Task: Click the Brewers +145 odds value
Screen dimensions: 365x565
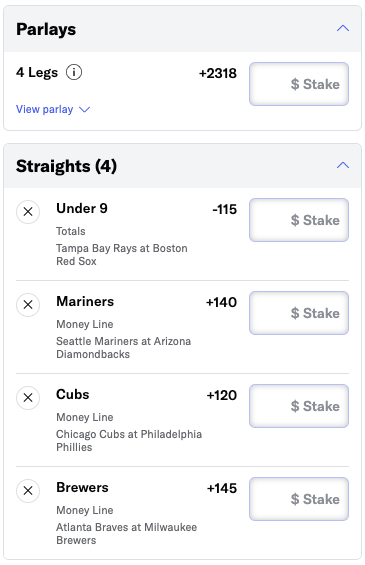Action: click(x=222, y=488)
